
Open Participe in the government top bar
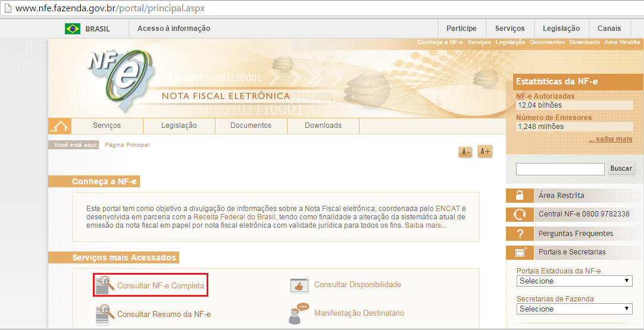pyautogui.click(x=462, y=29)
